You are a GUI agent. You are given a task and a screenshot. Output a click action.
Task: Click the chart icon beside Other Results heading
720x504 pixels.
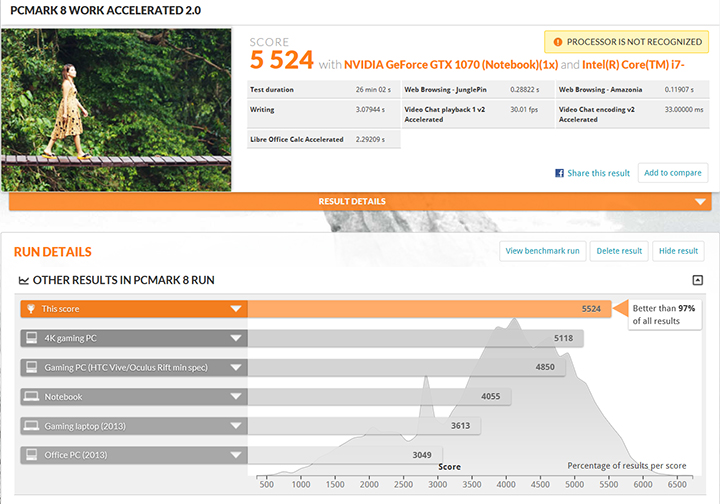point(23,280)
